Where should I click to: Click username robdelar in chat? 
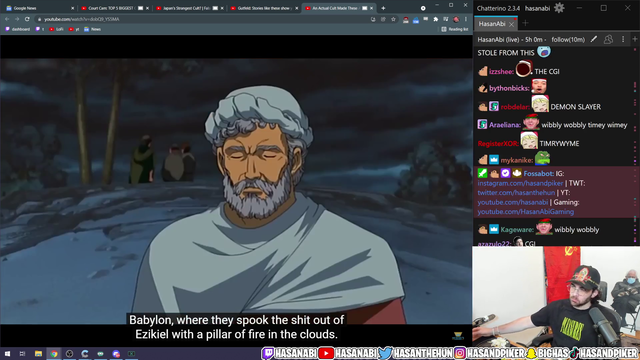[515, 107]
